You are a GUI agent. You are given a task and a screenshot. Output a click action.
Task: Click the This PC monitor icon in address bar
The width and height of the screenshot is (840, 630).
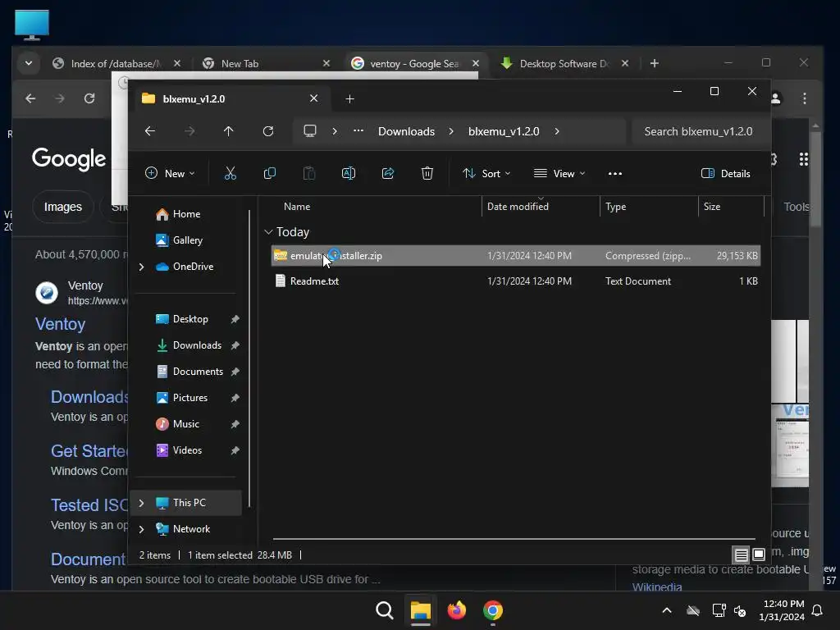(x=309, y=131)
